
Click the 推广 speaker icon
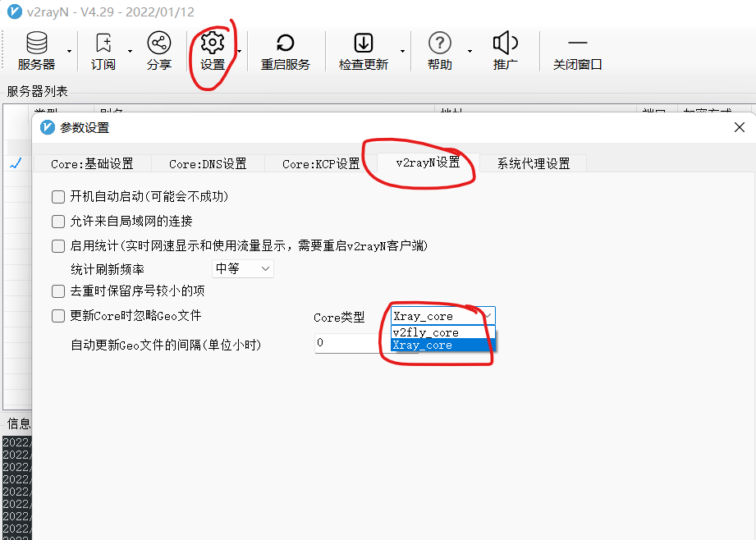click(x=506, y=43)
